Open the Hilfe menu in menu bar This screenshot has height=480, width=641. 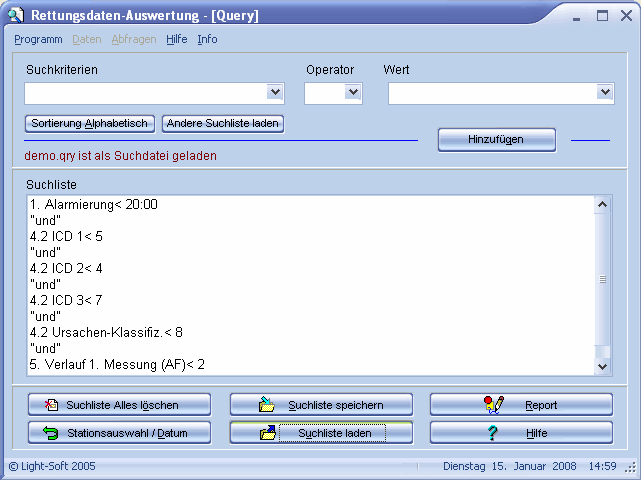pos(177,39)
